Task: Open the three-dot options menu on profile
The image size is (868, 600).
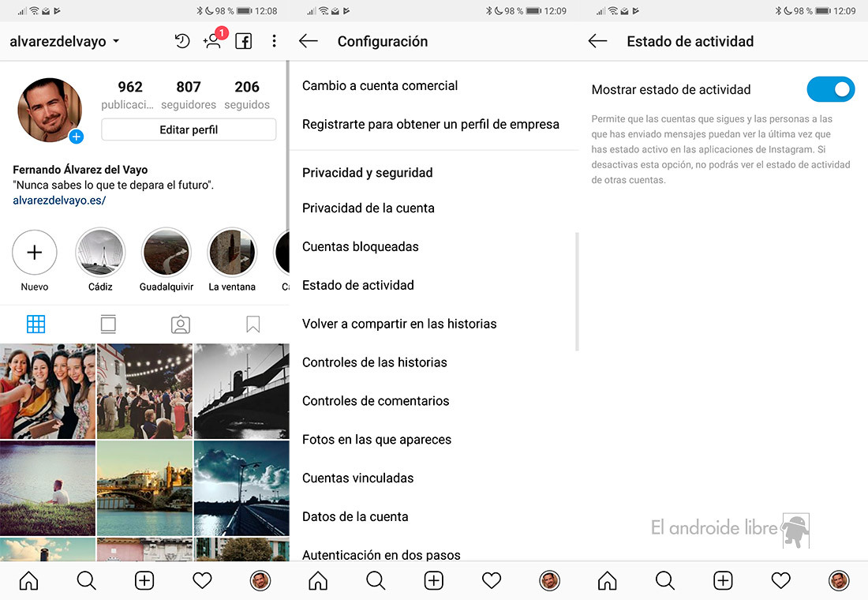Action: (274, 42)
